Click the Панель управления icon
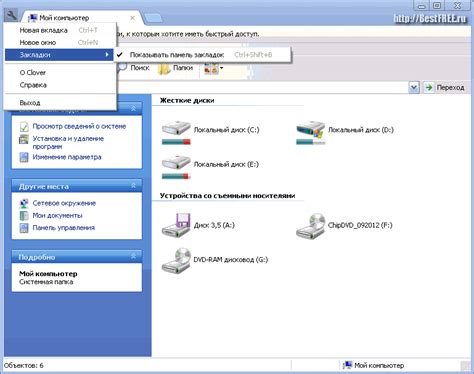 click(x=24, y=228)
